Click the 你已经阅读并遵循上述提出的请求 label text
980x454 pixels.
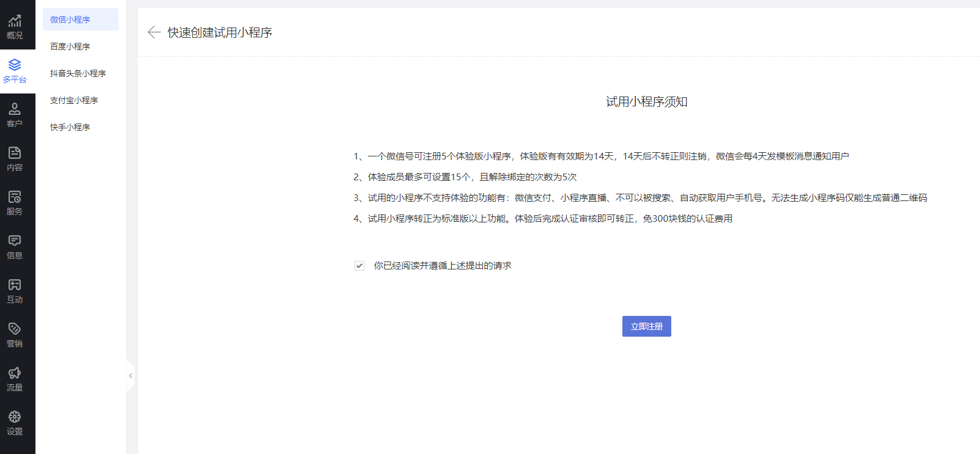click(x=443, y=266)
